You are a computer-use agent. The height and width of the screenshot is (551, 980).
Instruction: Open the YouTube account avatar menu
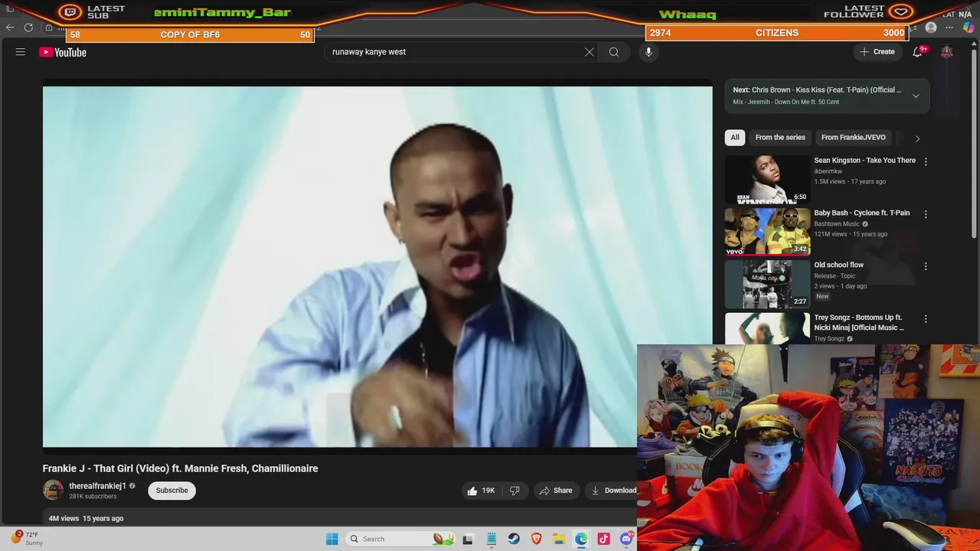pos(947,52)
